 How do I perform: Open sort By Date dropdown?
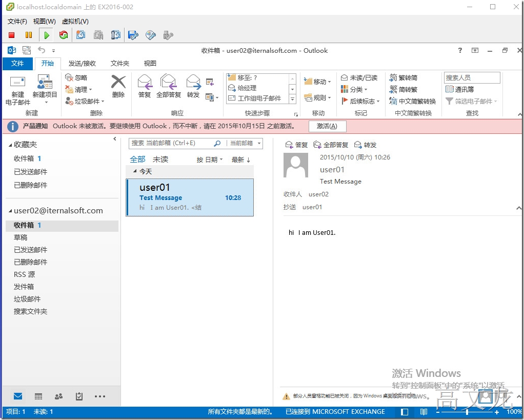pos(210,159)
